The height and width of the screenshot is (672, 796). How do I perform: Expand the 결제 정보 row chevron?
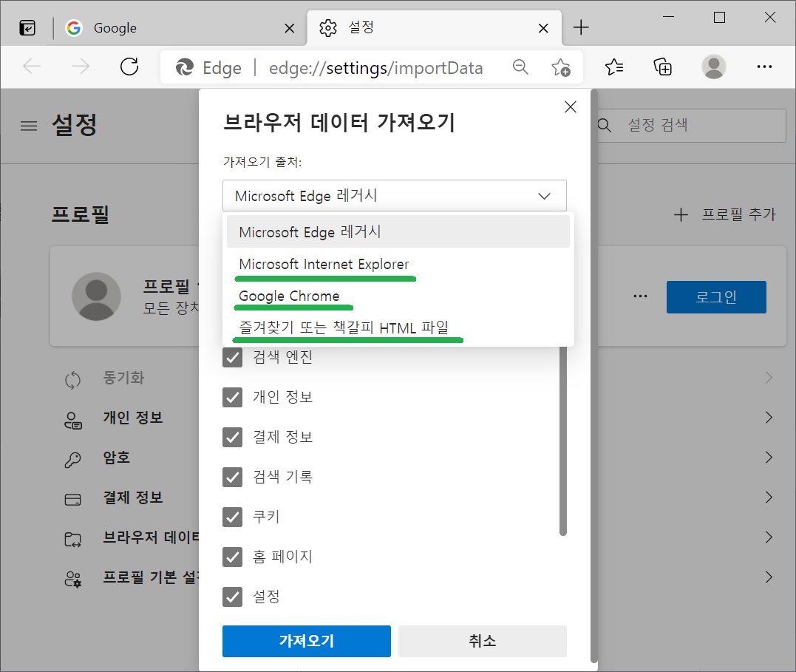tap(769, 498)
